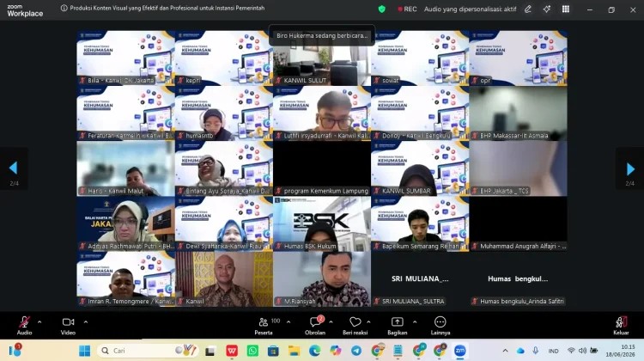Image resolution: width=644 pixels, height=361 pixels.
Task: Click OneDrive cloud icon in system tray
Action: 520,352
